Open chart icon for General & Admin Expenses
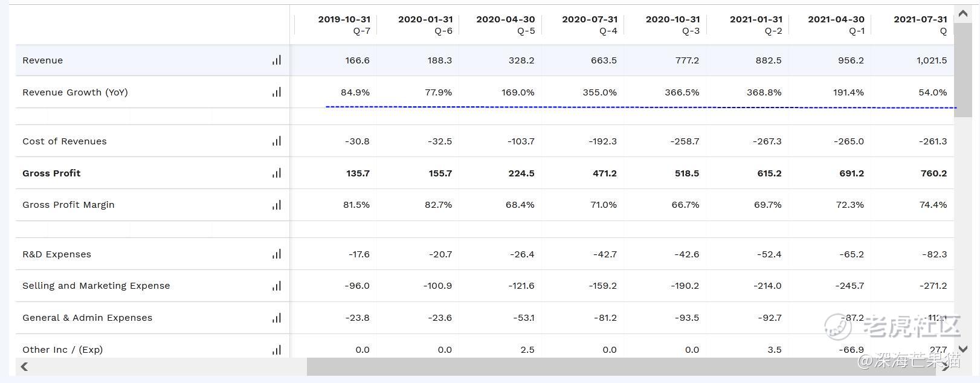The width and height of the screenshot is (980, 383). pos(277,318)
